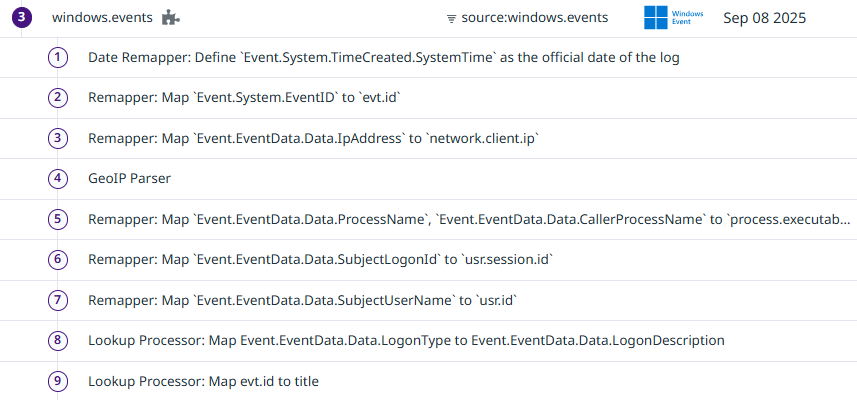The height and width of the screenshot is (400, 857).
Task: Collapse the windows.events pipeline header
Action: tap(101, 18)
